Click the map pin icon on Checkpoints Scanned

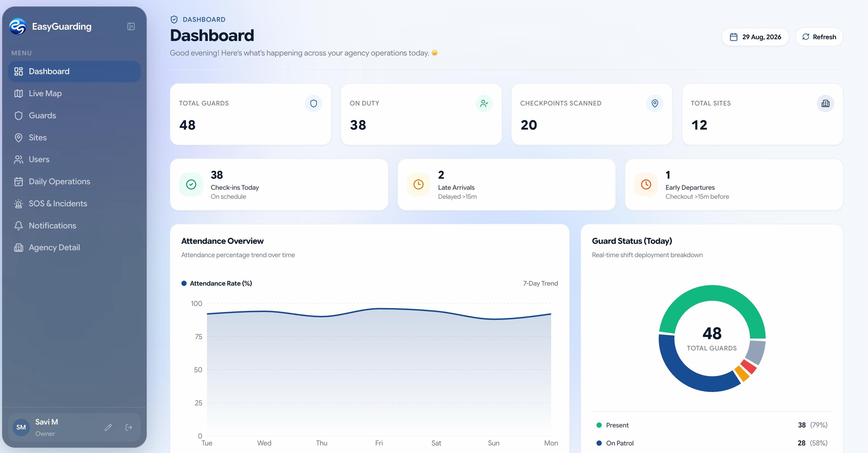[x=655, y=103]
